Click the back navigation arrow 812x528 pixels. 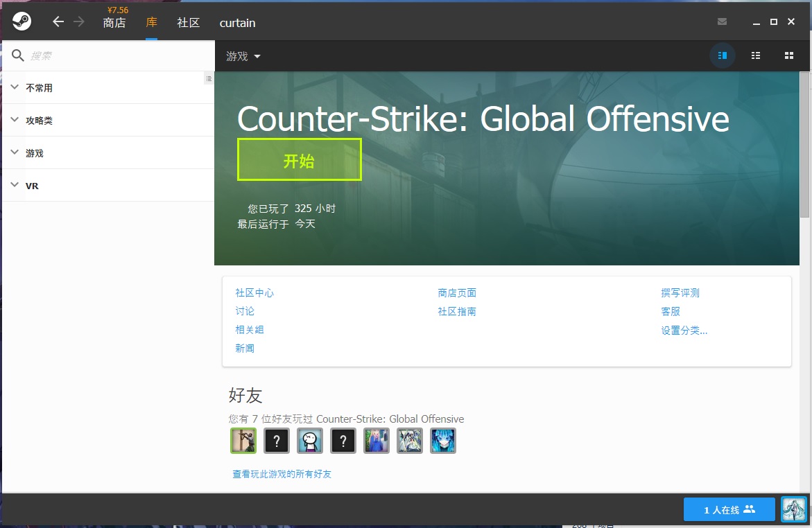coord(58,21)
